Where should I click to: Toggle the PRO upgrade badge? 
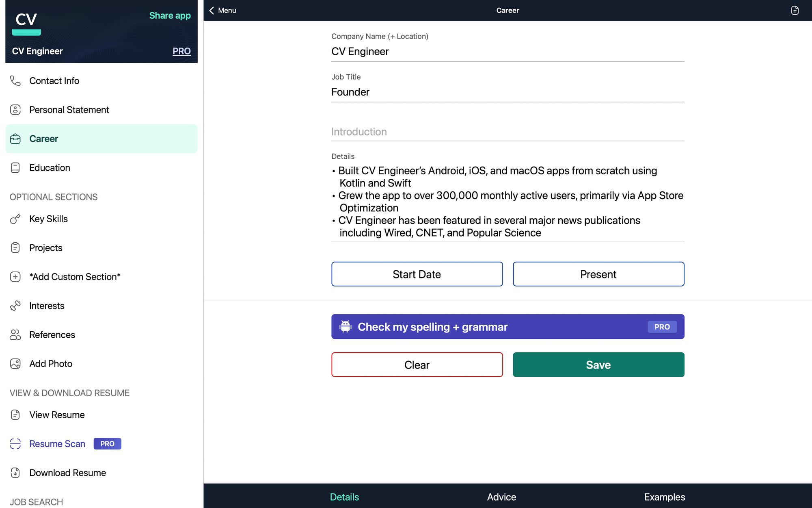click(x=181, y=51)
